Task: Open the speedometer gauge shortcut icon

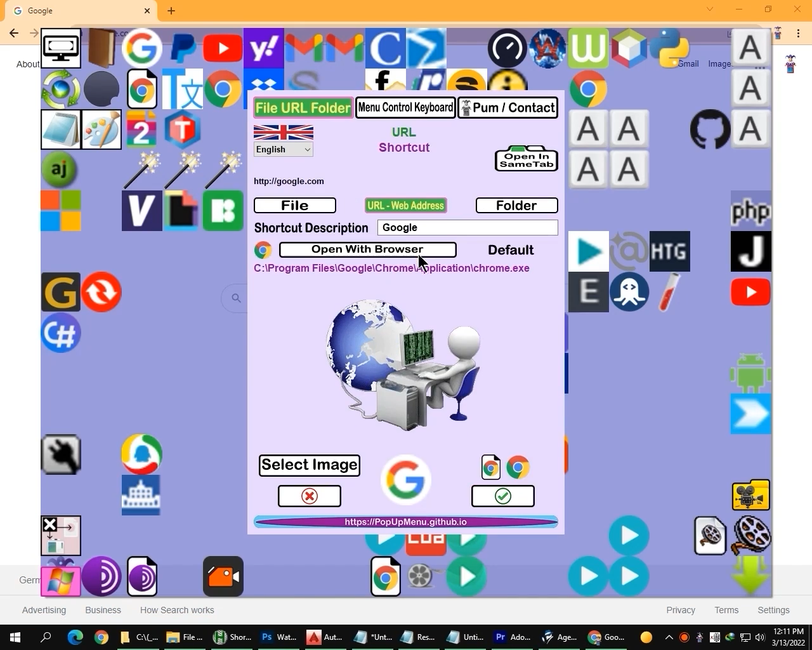Action: coord(507,48)
